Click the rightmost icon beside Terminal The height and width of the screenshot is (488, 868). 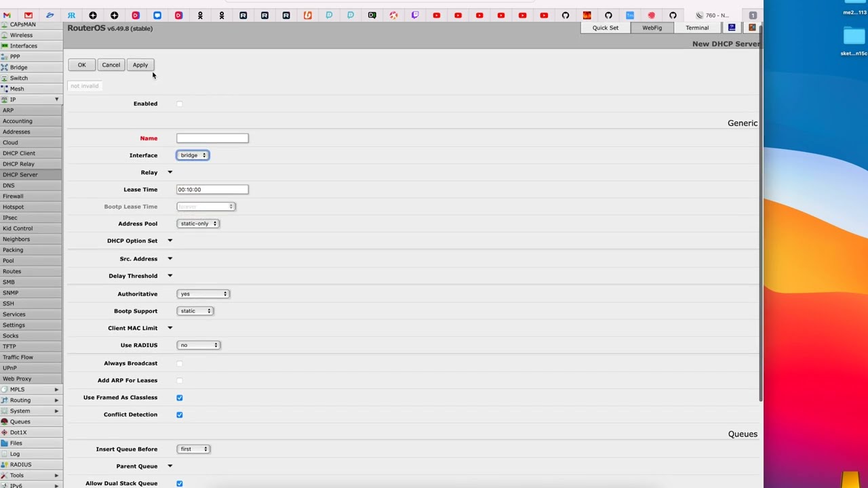[752, 28]
